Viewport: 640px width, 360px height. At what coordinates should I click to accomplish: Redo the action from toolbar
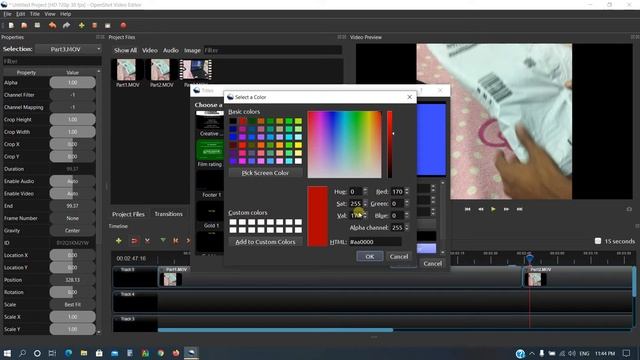[66, 25]
